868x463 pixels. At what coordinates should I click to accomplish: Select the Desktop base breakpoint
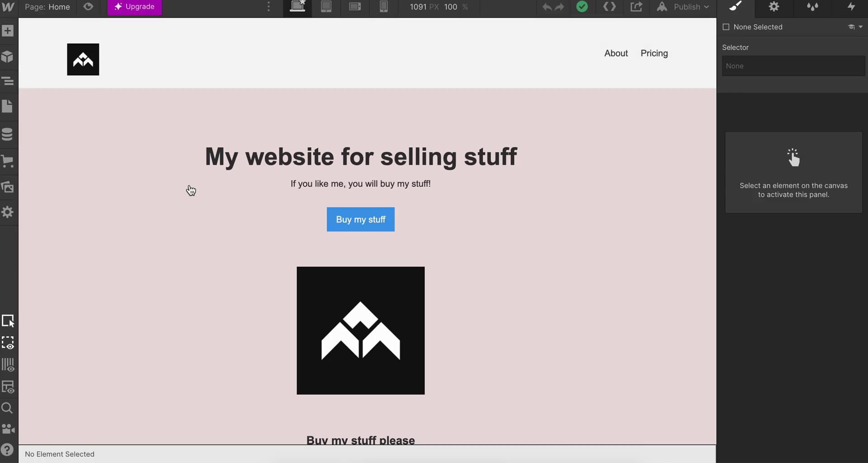coord(297,7)
